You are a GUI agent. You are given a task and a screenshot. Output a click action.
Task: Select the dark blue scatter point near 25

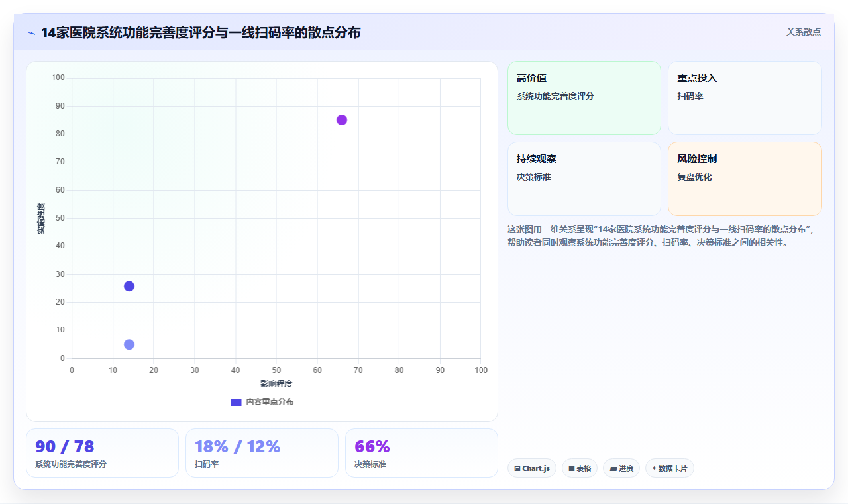[129, 286]
